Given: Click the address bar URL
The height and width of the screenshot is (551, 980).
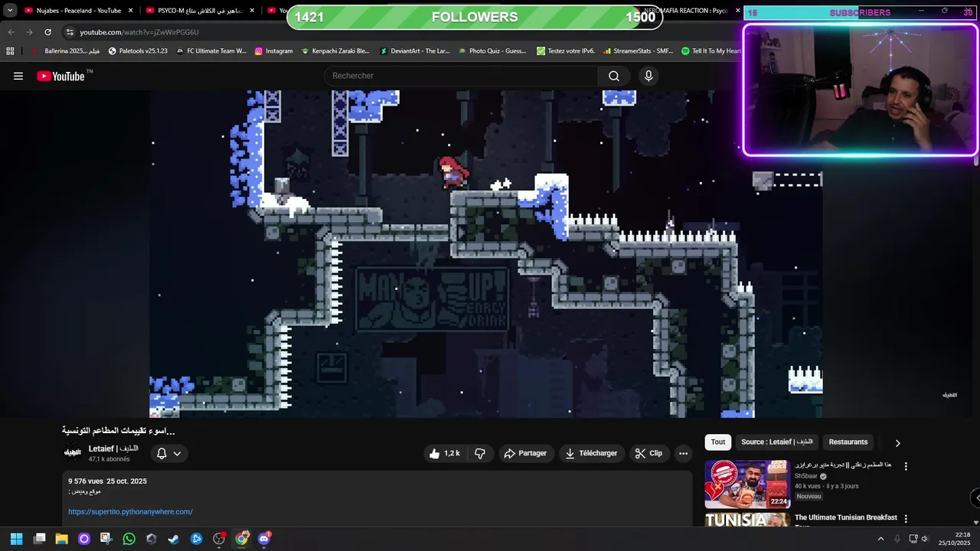Looking at the screenshot, I should (x=139, y=32).
